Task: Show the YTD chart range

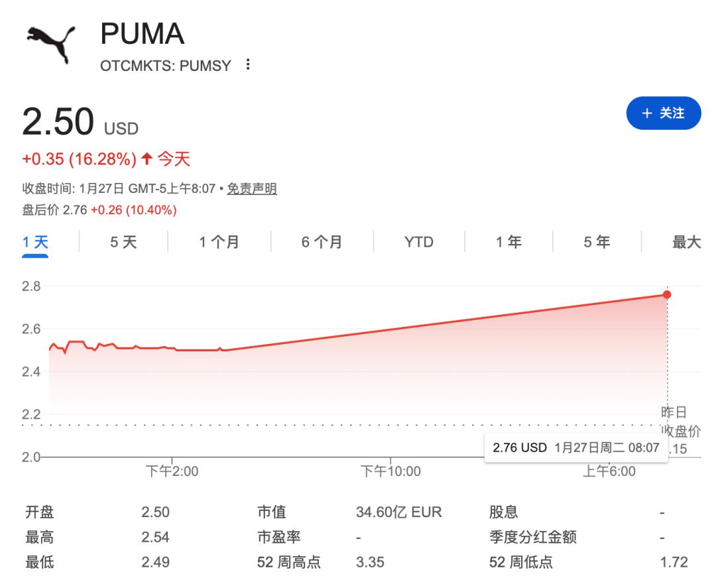Action: (418, 242)
